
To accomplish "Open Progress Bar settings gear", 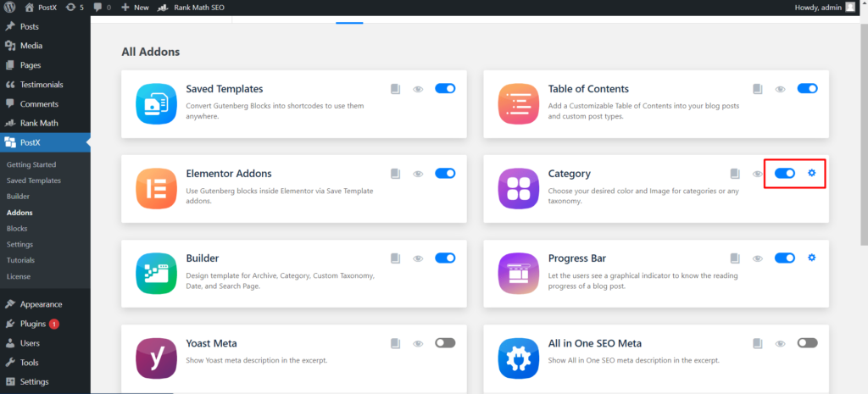I will [811, 258].
